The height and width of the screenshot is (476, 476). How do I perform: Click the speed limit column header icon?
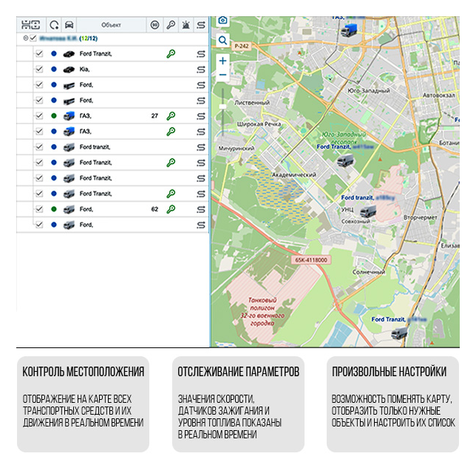[154, 24]
